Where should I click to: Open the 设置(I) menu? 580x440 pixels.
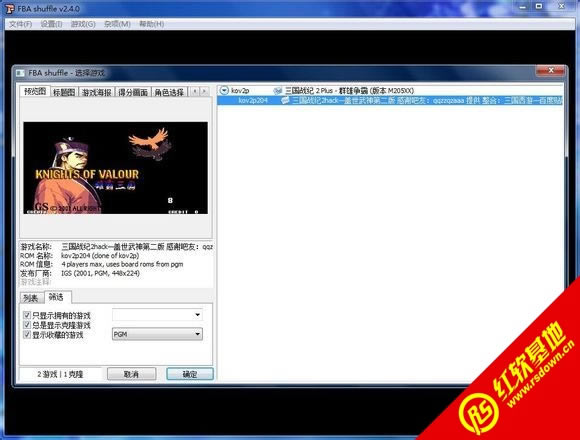click(x=51, y=24)
